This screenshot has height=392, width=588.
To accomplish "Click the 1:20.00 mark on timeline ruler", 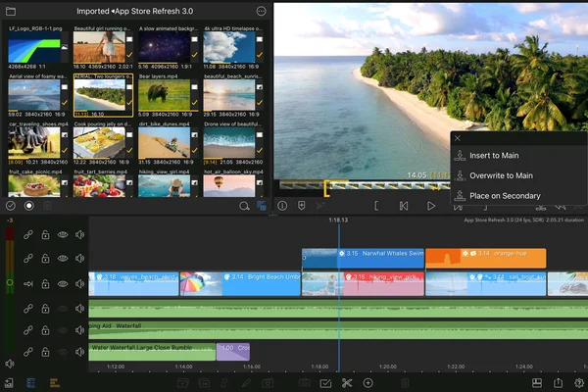I will 388,367.
